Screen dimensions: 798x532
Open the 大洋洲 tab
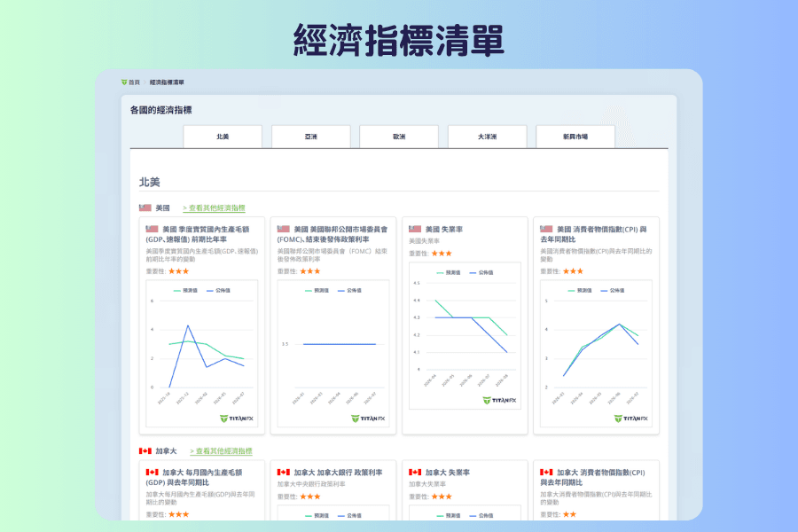coord(487,137)
